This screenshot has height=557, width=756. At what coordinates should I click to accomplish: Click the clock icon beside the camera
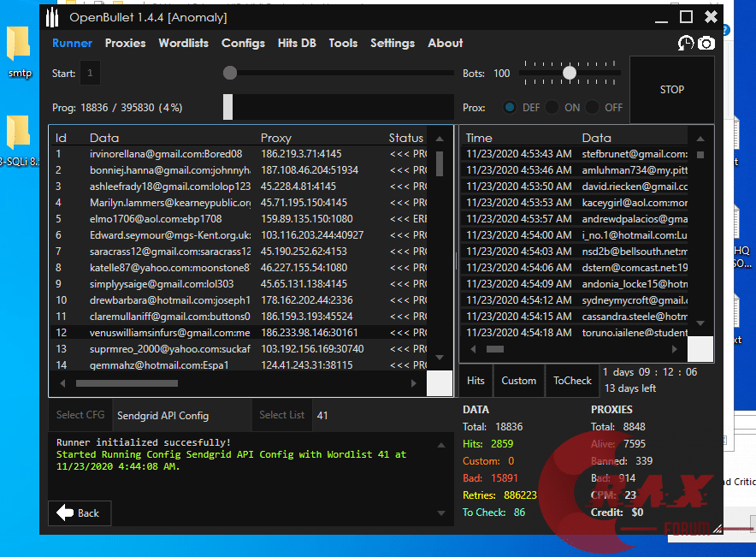click(685, 43)
